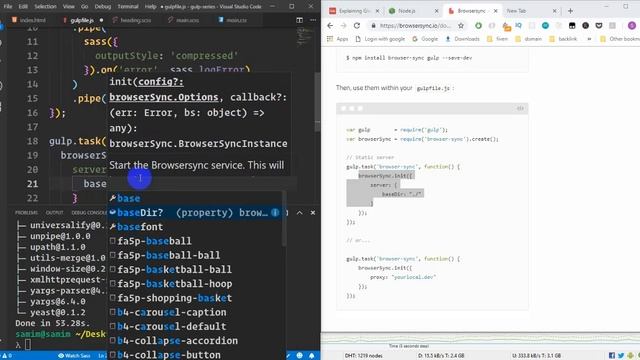Click in the terminal prompt input
The width and height of the screenshot is (640, 360).
tap(28, 345)
